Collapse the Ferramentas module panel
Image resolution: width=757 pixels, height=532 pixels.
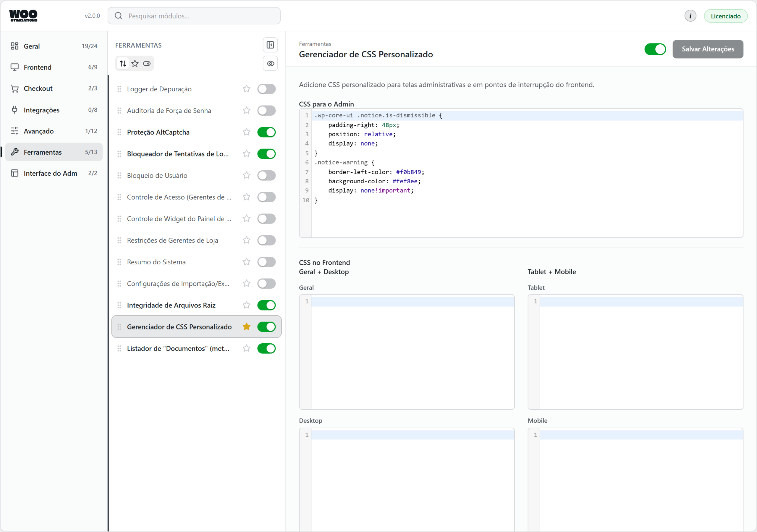pos(270,45)
